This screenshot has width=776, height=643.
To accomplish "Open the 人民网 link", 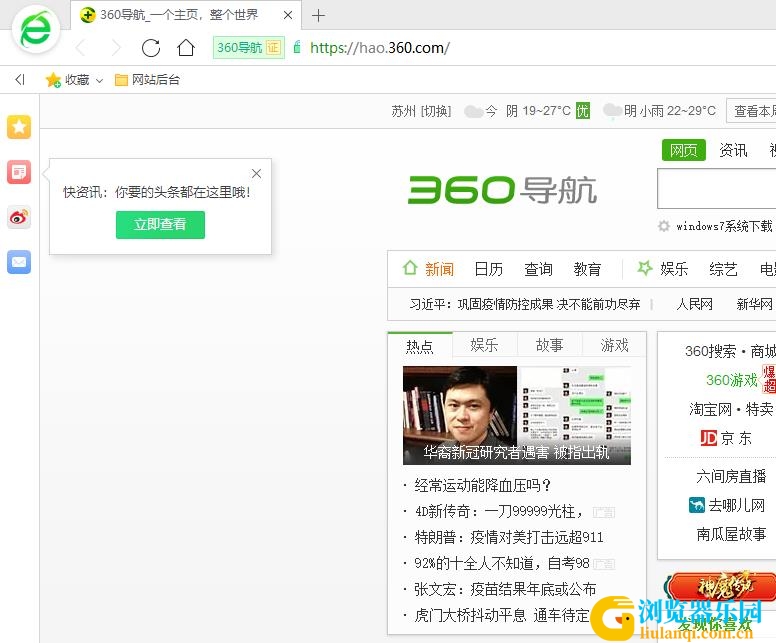I will [694, 304].
